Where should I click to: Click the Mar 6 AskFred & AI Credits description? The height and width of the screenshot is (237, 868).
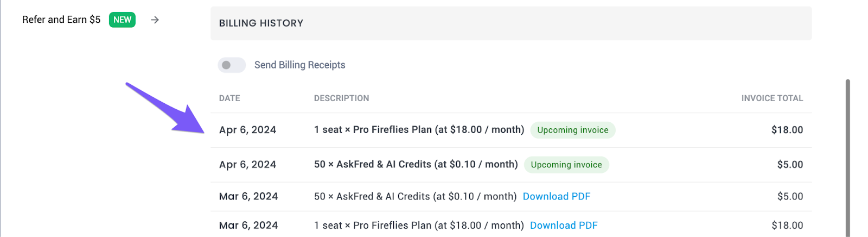tap(415, 197)
